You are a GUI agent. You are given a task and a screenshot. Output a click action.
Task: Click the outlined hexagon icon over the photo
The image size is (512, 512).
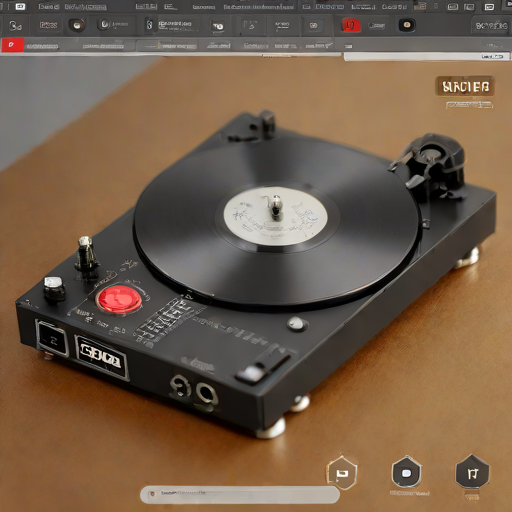click(342, 472)
